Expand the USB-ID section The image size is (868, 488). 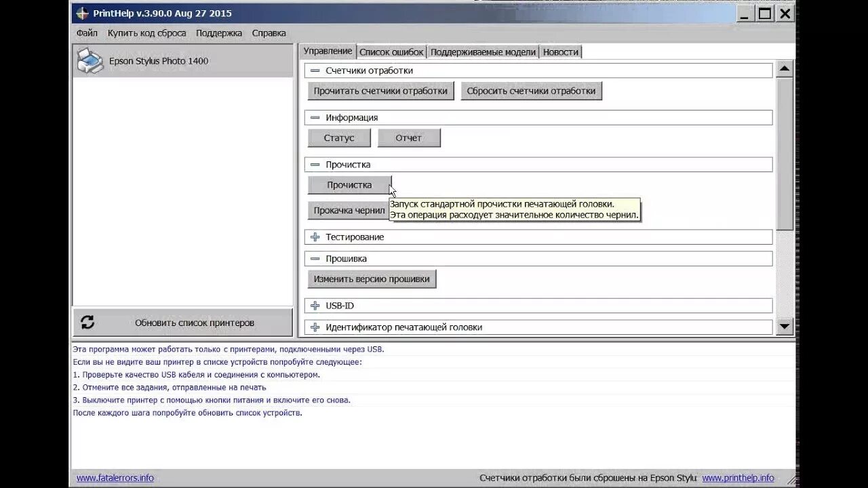click(x=315, y=306)
